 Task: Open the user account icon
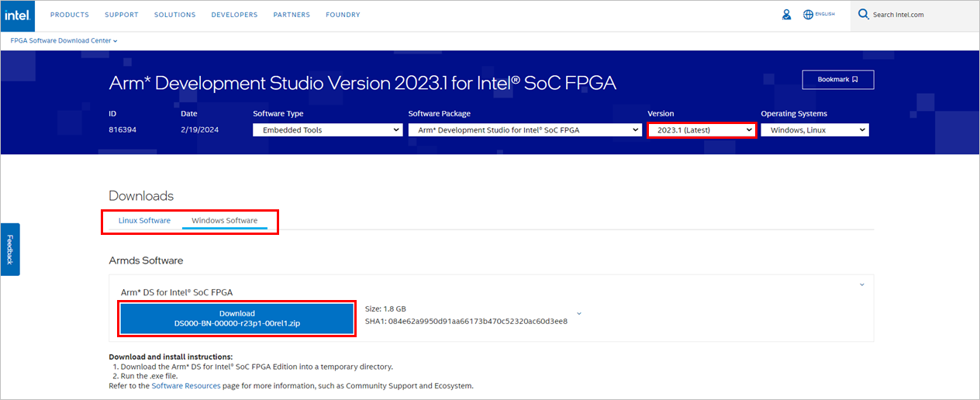(x=787, y=15)
